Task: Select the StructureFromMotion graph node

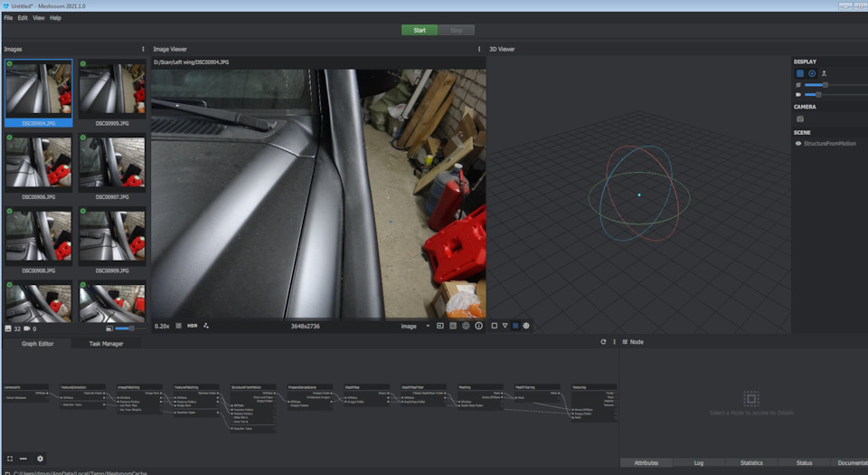Action: coord(253,408)
